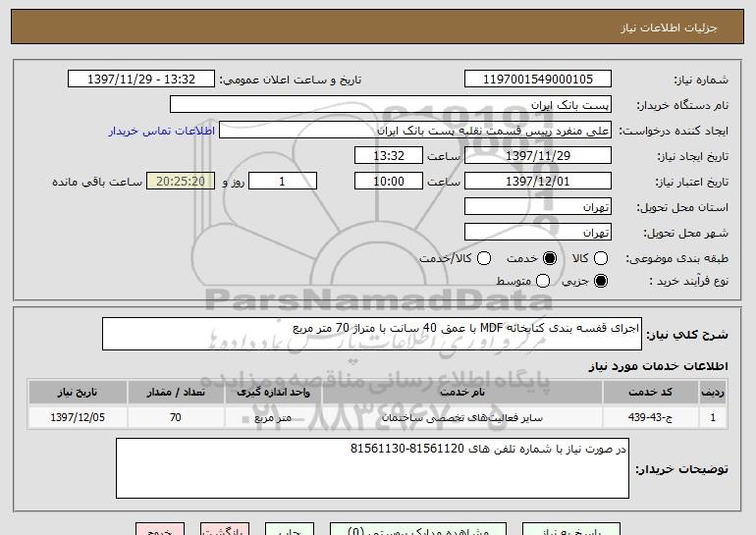Click the unit cell متر مربع
The width and height of the screenshot is (756, 535).
[273, 417]
